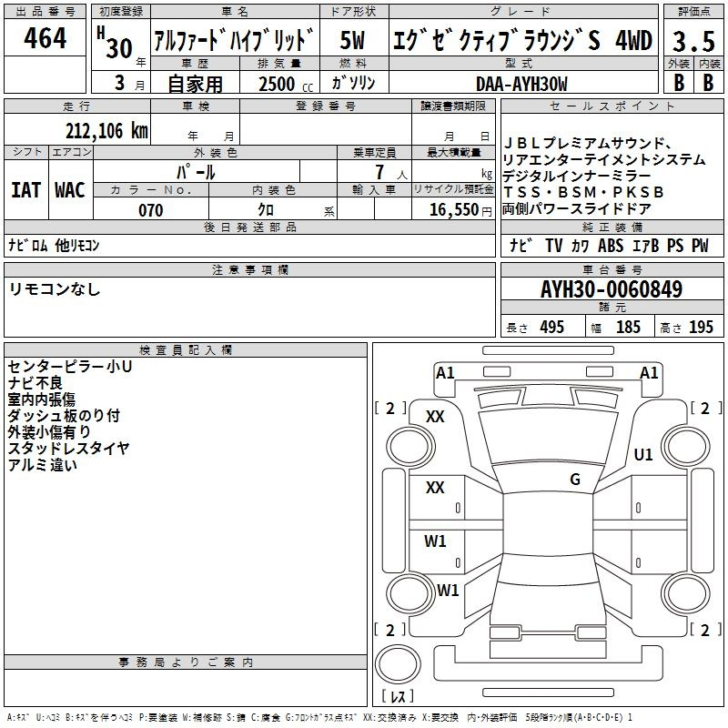Select the パール exterior color value
Screen dimensions: 728x728
pos(196,172)
